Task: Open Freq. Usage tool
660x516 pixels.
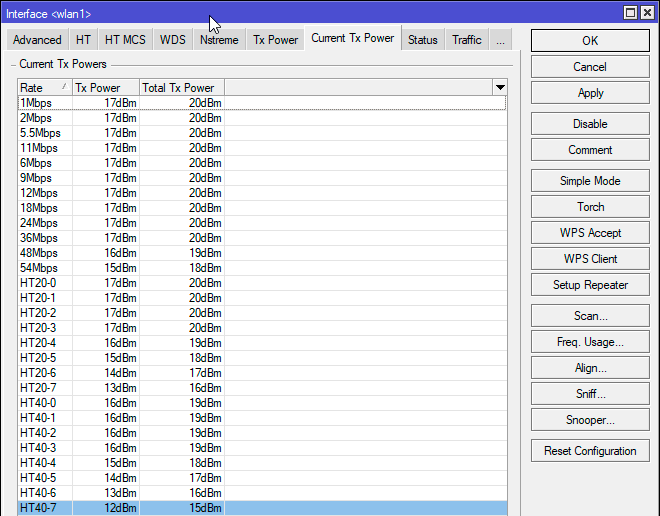Action: click(590, 342)
